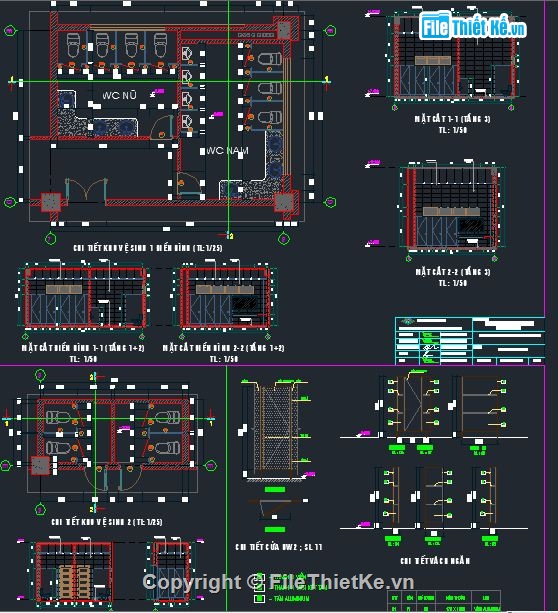This screenshot has width=558, height=613.
Task: Select the rightmost toilet in WC NŨ
Action: pos(160,45)
